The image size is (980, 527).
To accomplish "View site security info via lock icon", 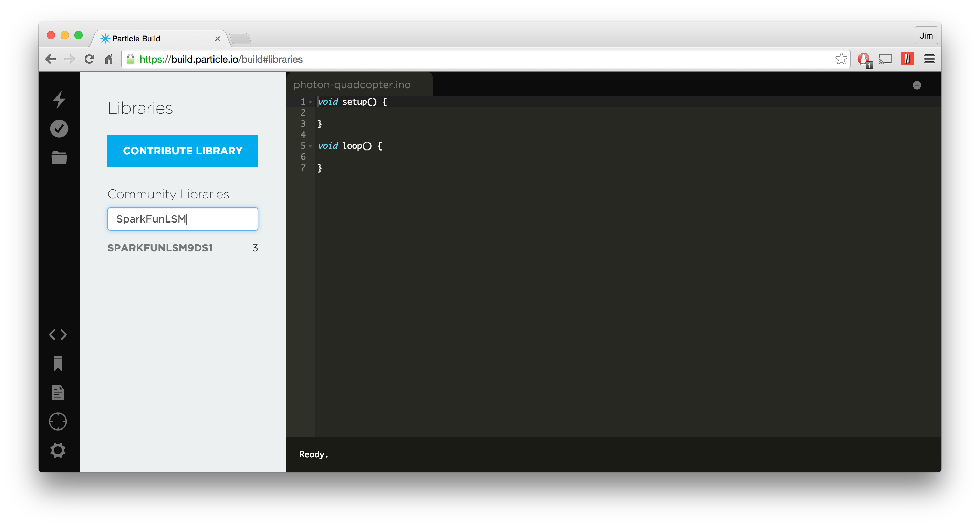I will point(130,59).
